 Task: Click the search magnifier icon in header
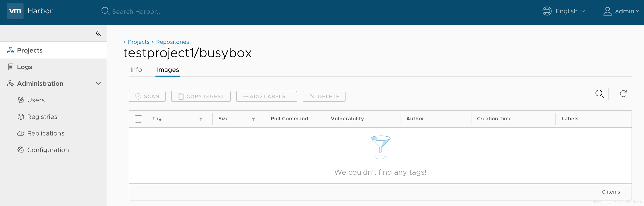click(x=105, y=11)
